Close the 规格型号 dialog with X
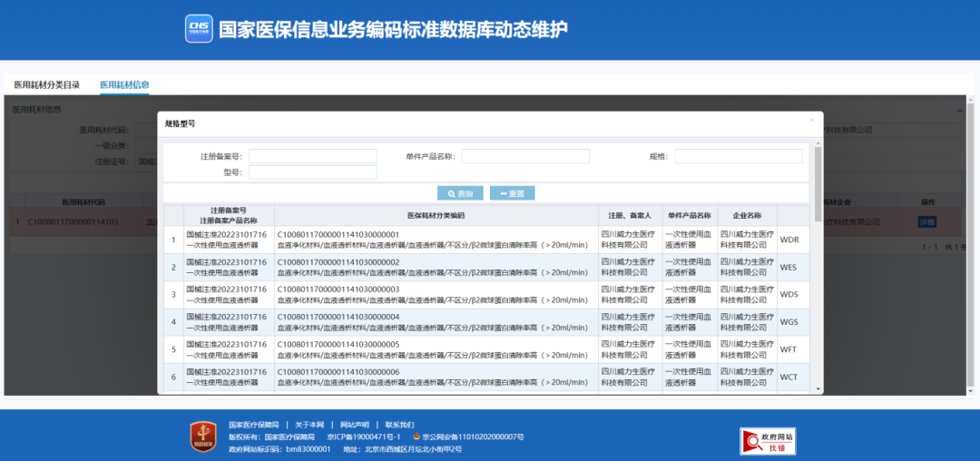Viewport: 980px width, 461px height. click(x=811, y=121)
